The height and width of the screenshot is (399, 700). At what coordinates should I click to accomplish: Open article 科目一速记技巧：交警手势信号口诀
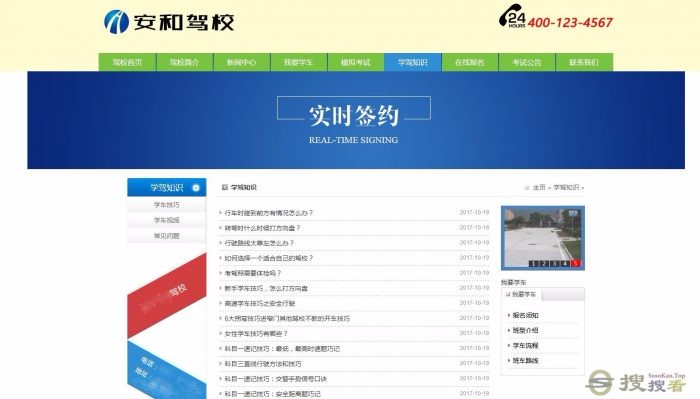coord(275,379)
